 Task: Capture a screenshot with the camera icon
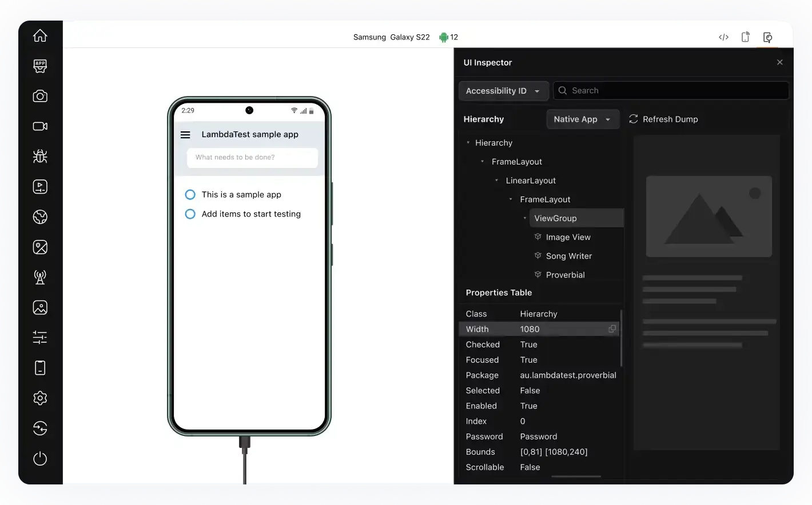(x=40, y=96)
